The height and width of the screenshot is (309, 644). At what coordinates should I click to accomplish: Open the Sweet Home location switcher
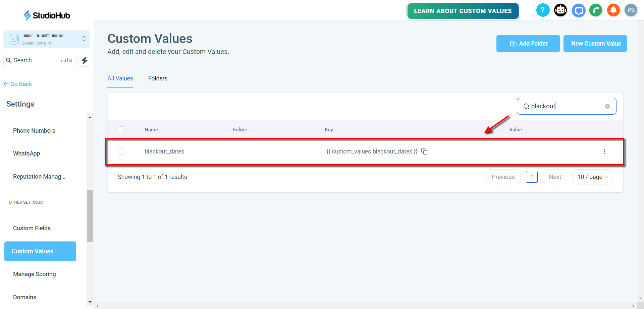click(47, 39)
